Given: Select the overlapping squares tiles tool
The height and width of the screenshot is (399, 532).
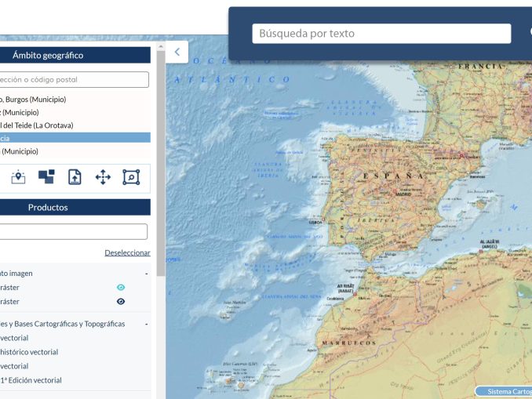Looking at the screenshot, I should pos(46,177).
